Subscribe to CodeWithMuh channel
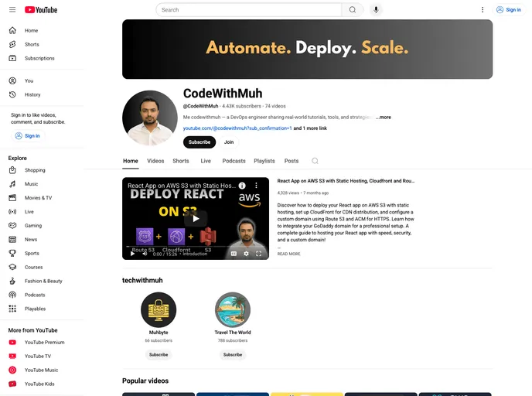Screen dimensions: 532x396 coord(199,142)
